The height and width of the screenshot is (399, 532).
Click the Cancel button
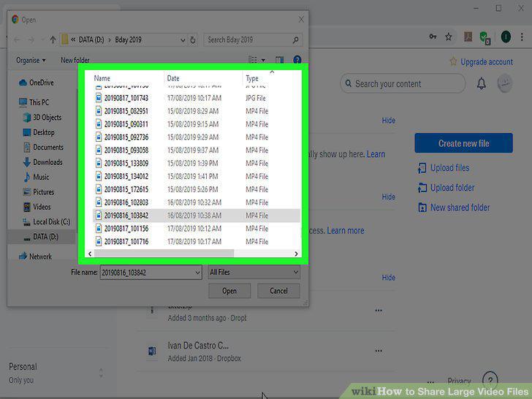[x=278, y=291]
